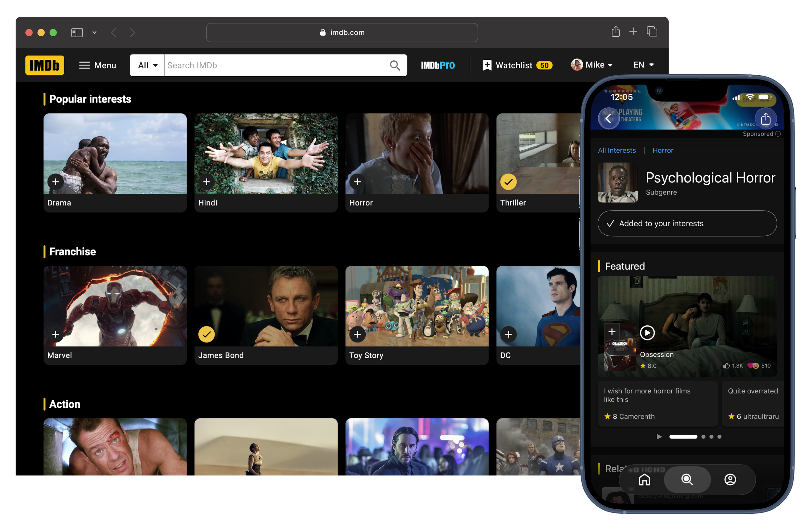The width and height of the screenshot is (812, 531).
Task: Uncheck James Bond interest
Action: [x=207, y=334]
